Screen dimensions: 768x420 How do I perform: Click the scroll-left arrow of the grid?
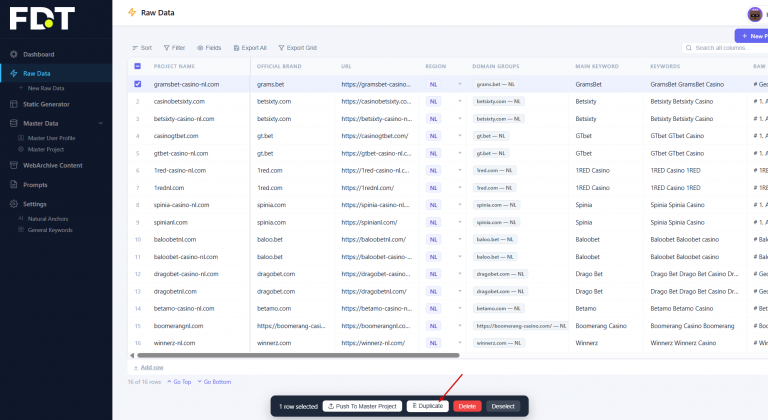click(132, 355)
